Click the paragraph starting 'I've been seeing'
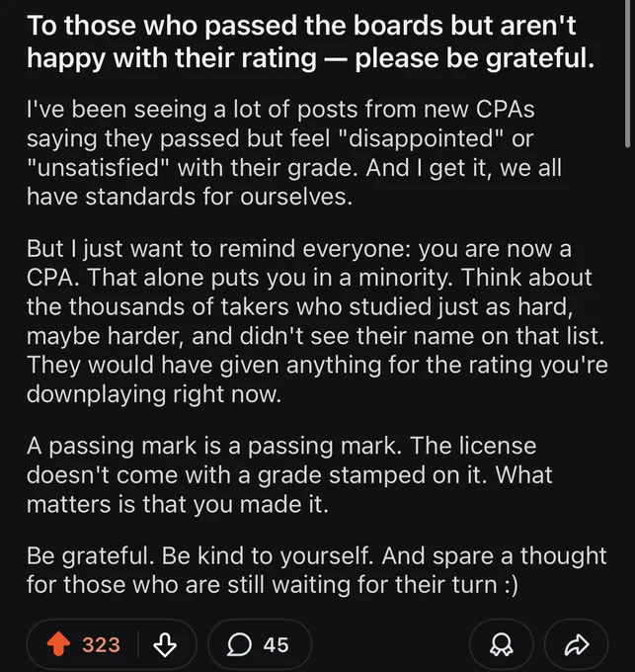Image resolution: width=635 pixels, height=672 pixels. coord(293,153)
